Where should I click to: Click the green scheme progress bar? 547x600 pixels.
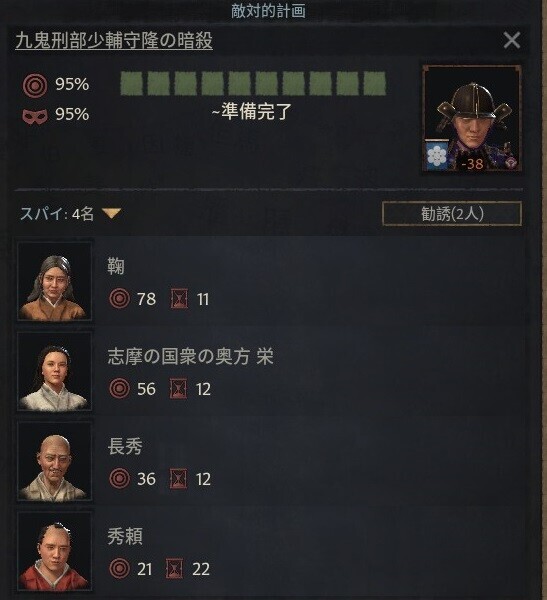point(253,83)
